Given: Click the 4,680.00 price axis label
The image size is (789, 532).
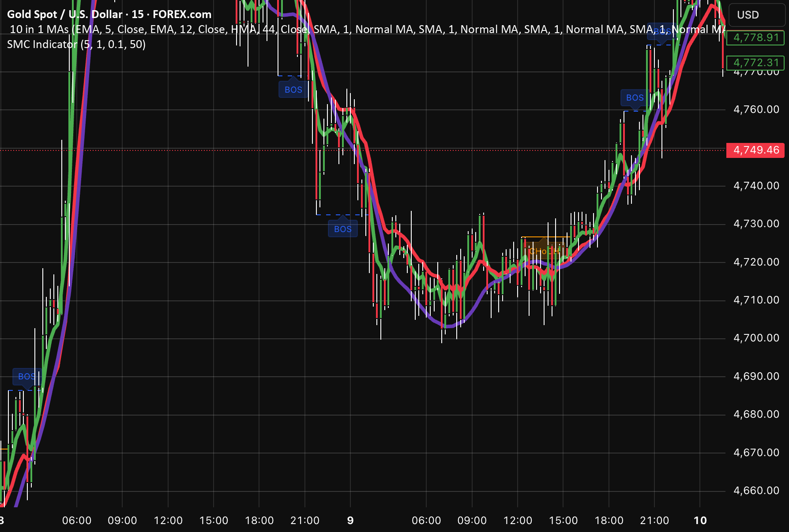Looking at the screenshot, I should pos(756,414).
